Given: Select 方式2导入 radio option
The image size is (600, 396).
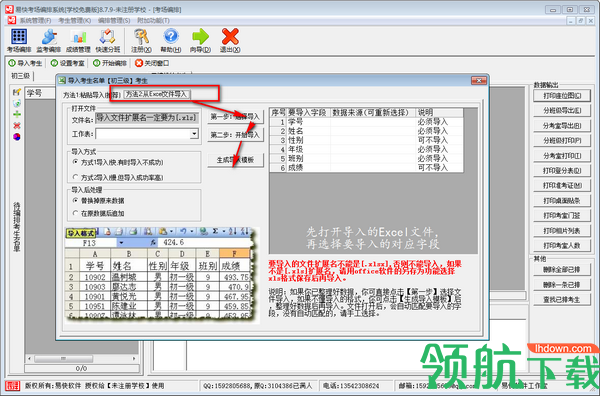Looking at the screenshot, I should (118, 178).
